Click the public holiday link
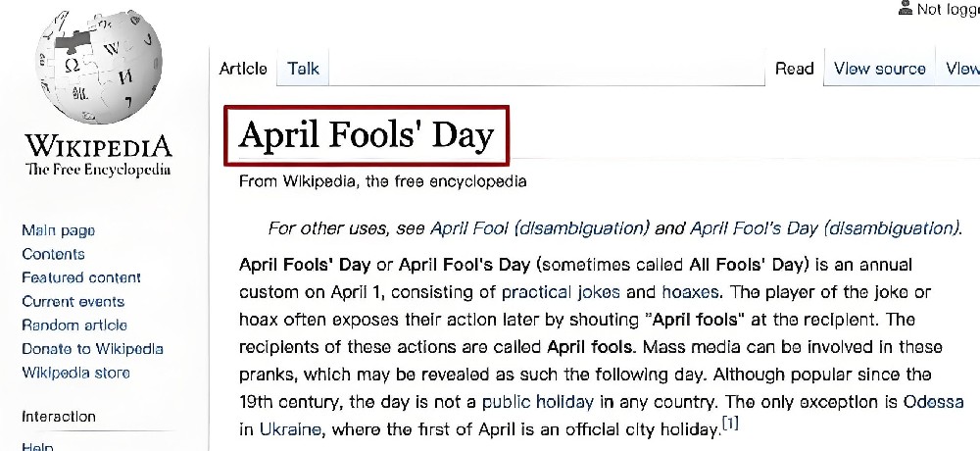 [537, 402]
